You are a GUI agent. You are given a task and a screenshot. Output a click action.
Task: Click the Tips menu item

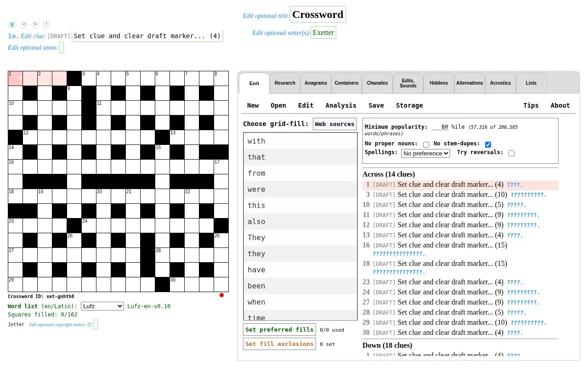pyautogui.click(x=531, y=105)
